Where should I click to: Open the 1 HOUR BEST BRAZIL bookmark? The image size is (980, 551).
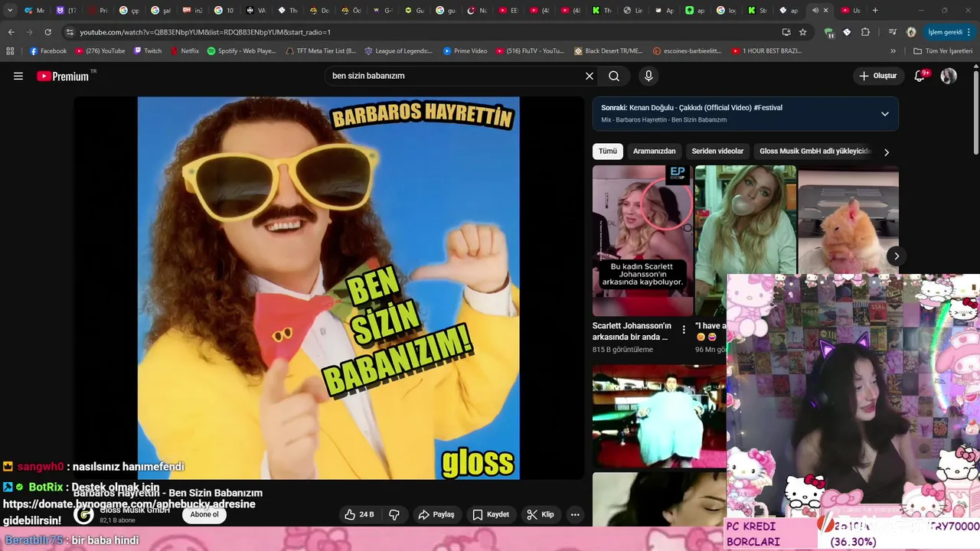766,51
